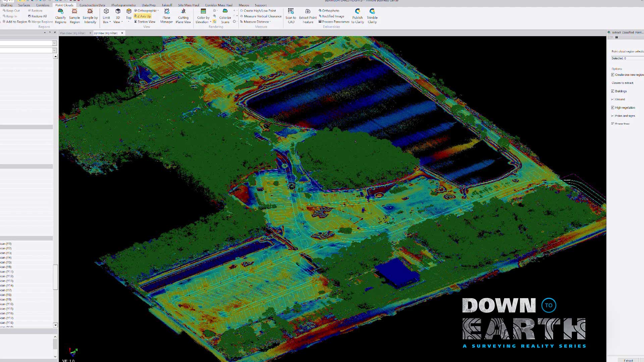Toggle the Ground class checkbox

[x=612, y=99]
